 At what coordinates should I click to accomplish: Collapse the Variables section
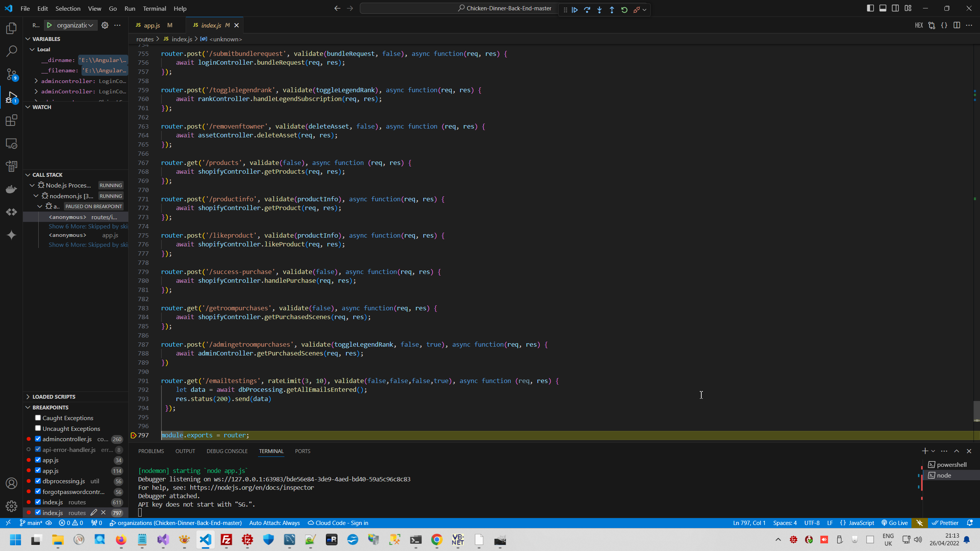(x=46, y=39)
